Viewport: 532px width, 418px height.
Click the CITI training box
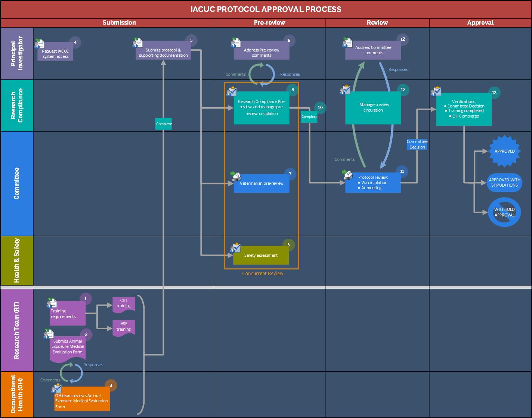124,303
